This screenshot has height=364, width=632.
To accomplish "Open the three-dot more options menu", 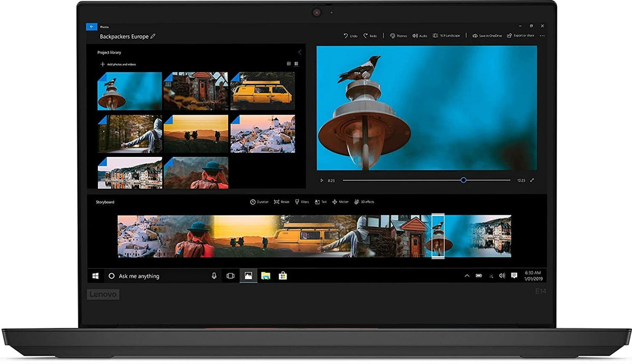I will [542, 36].
